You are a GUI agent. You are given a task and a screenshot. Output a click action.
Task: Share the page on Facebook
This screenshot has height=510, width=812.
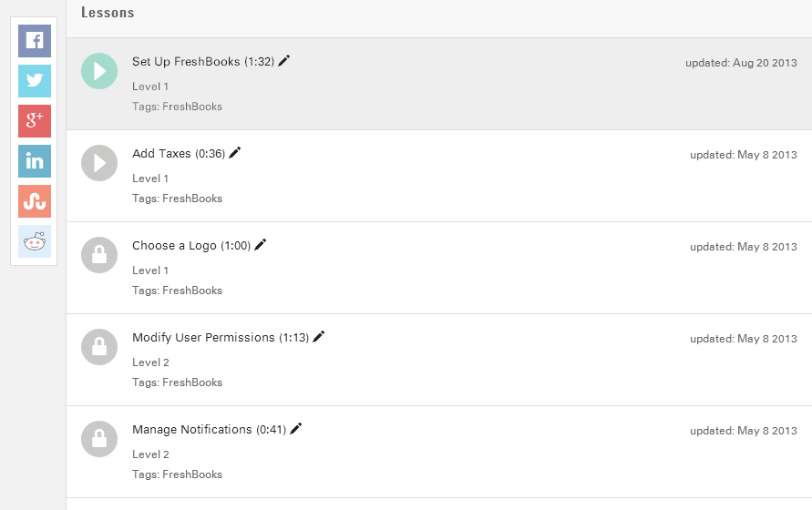pyautogui.click(x=35, y=41)
